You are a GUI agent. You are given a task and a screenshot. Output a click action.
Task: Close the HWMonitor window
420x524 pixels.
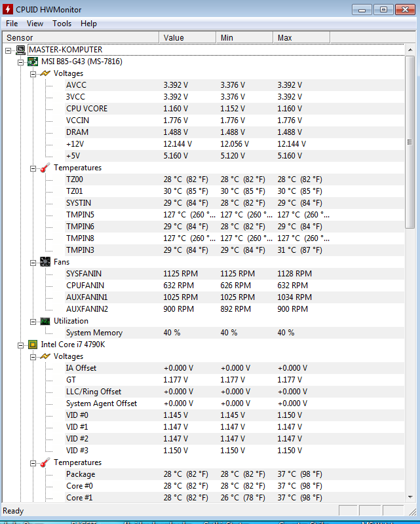pyautogui.click(x=405, y=10)
